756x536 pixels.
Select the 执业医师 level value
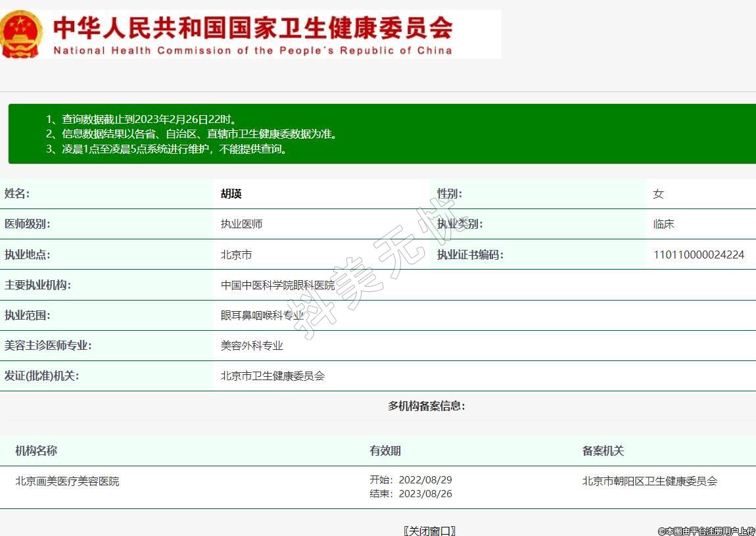(x=241, y=224)
